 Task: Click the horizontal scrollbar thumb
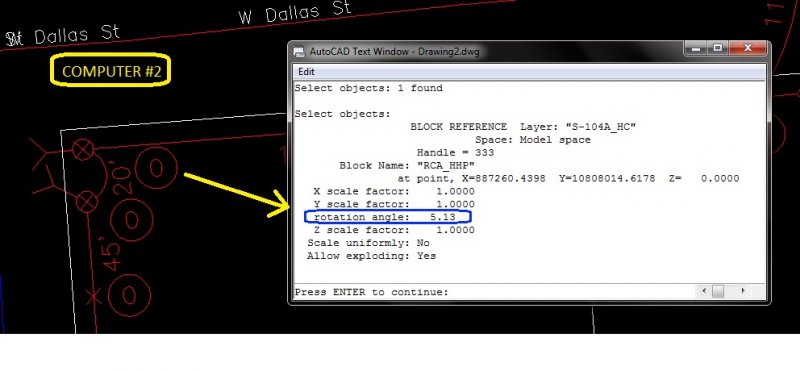(718, 291)
